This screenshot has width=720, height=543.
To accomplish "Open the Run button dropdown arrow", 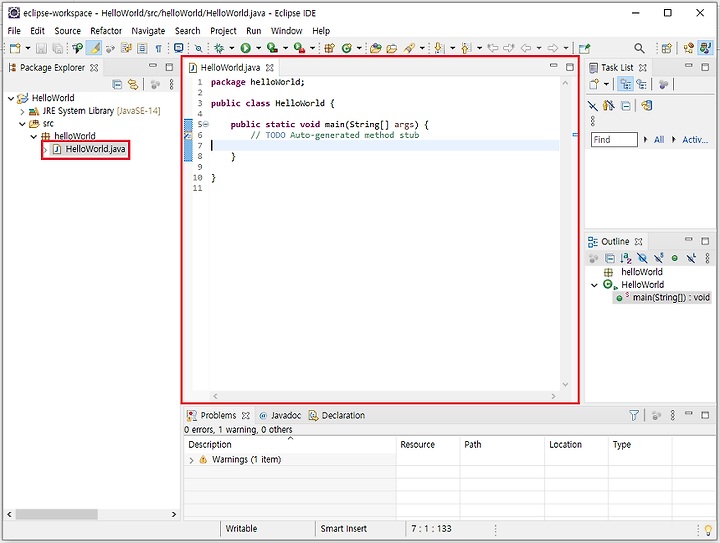I will click(x=258, y=48).
